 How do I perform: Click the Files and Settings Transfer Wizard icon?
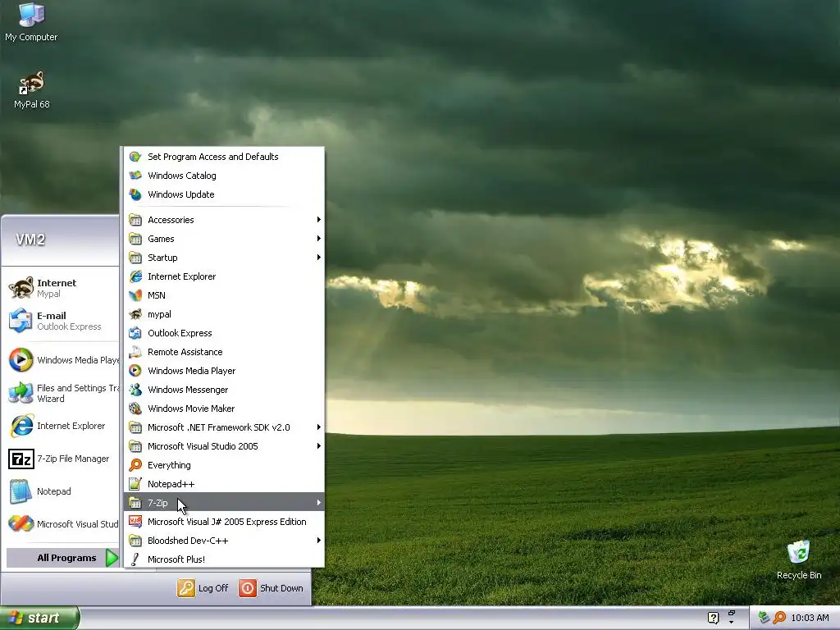[21, 393]
